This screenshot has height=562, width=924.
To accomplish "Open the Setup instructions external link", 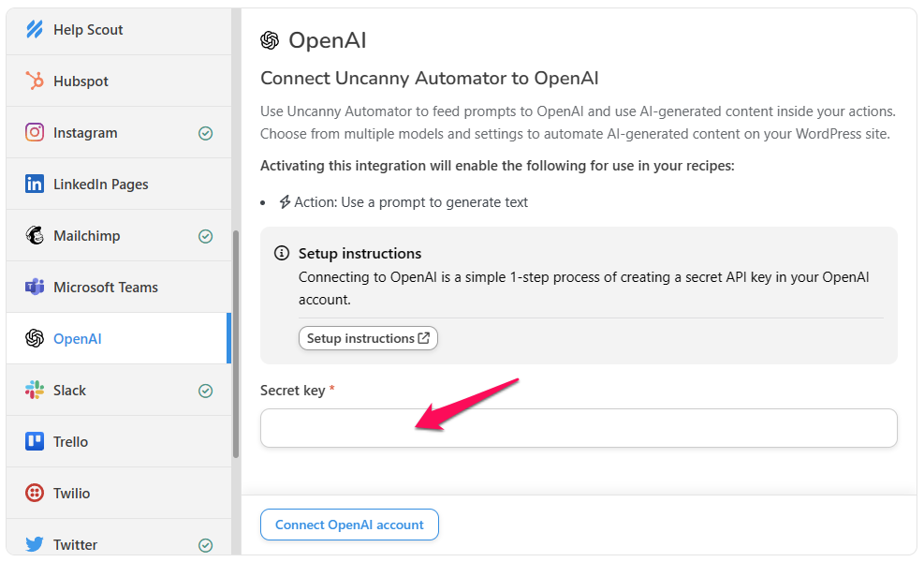I will [x=368, y=338].
